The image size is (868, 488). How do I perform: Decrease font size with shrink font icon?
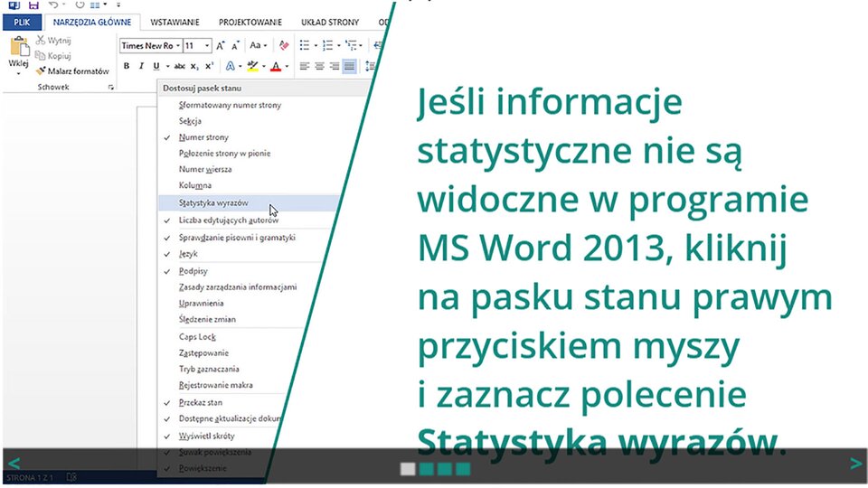click(235, 45)
